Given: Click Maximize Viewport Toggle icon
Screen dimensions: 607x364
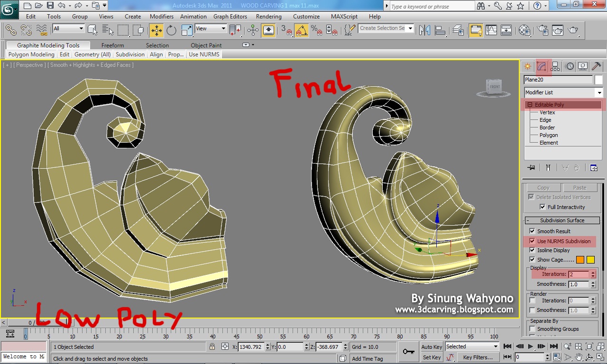Looking at the screenshot, I should pos(599,357).
